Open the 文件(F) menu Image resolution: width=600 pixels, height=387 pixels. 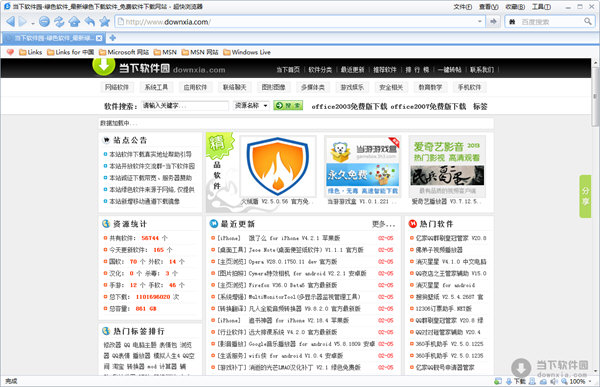point(463,7)
